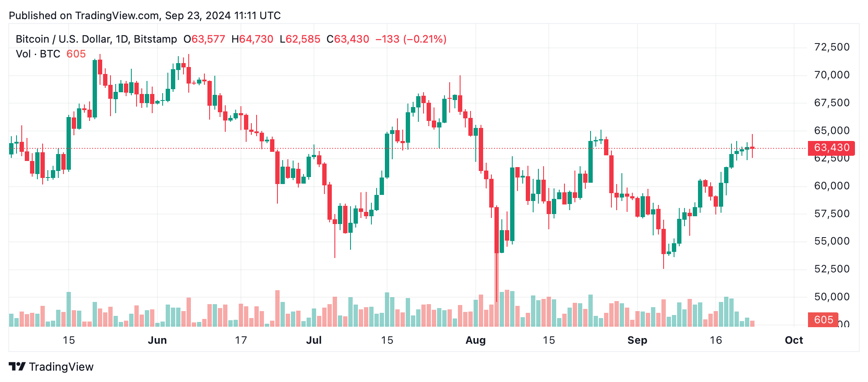Click the TradingView logo icon

pos(17,367)
